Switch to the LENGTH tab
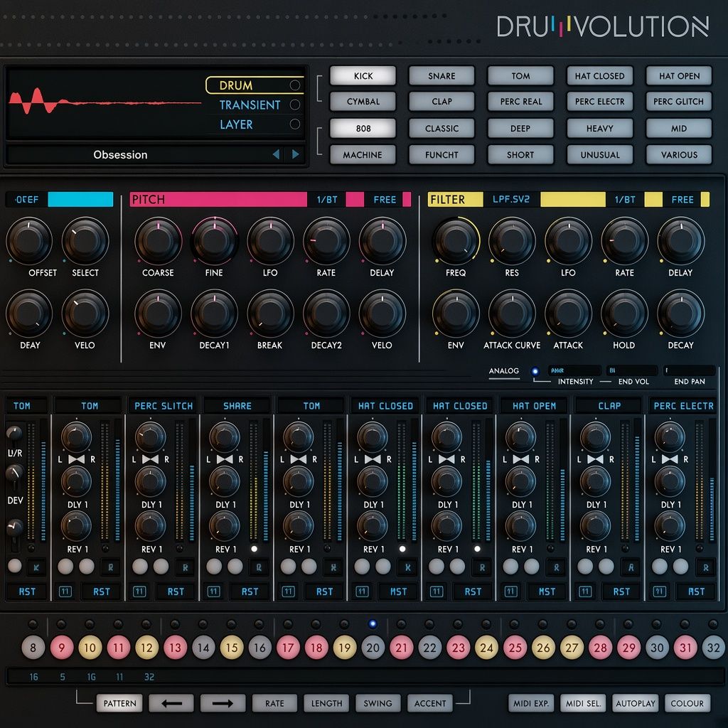Image resolution: width=728 pixels, height=728 pixels. click(326, 703)
